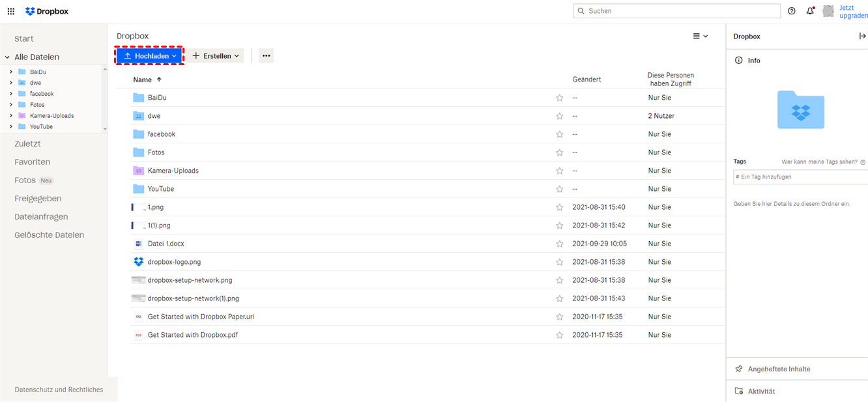Image resolution: width=868 pixels, height=402 pixels.
Task: Open the account avatar menu
Action: click(x=828, y=11)
